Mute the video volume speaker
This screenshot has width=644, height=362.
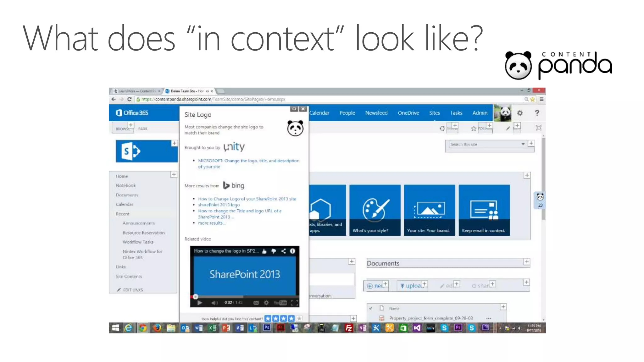[214, 303]
